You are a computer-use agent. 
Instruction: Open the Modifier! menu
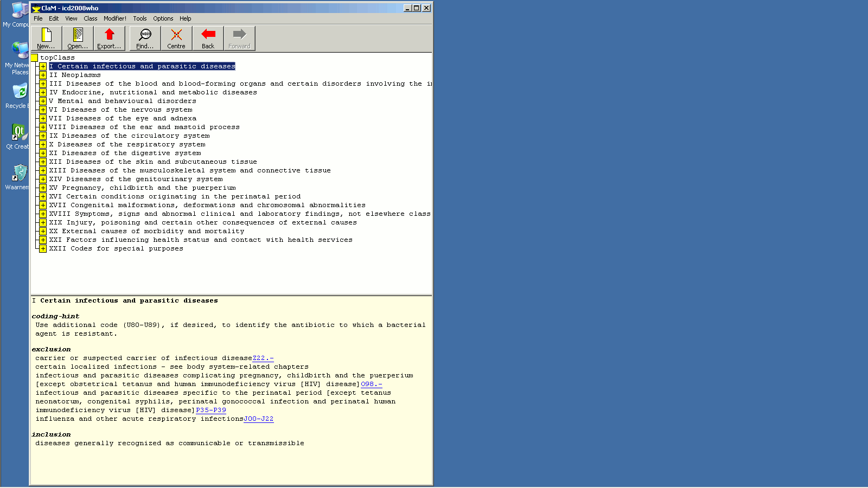[x=115, y=18]
